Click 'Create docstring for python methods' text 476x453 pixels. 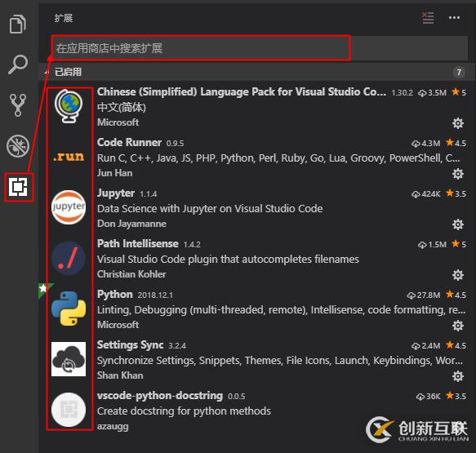coord(184,411)
